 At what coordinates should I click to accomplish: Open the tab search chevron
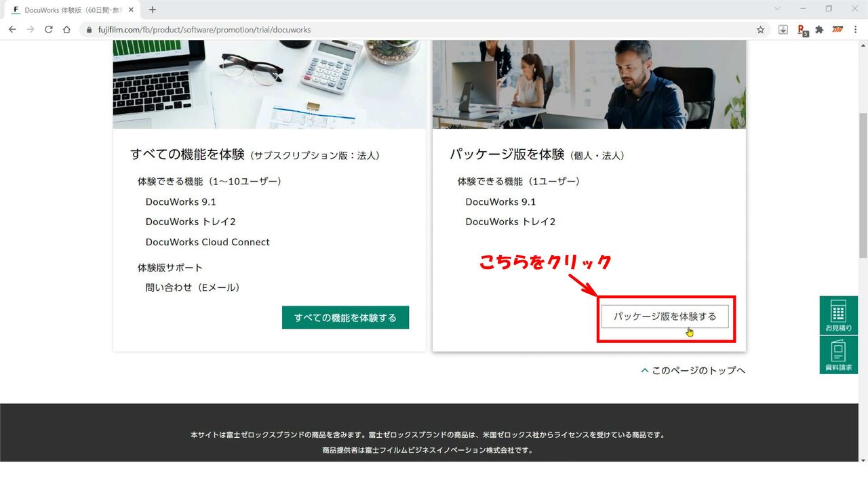click(778, 9)
